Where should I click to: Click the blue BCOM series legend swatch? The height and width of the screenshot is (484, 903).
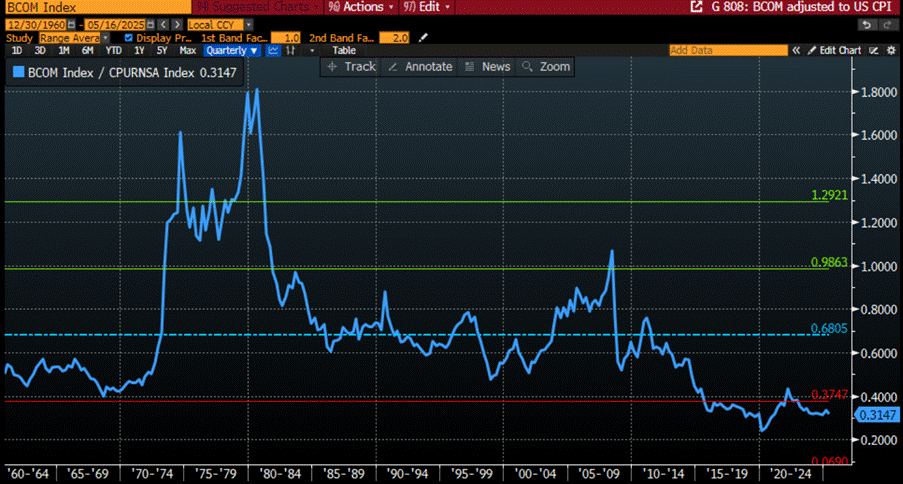coord(18,73)
